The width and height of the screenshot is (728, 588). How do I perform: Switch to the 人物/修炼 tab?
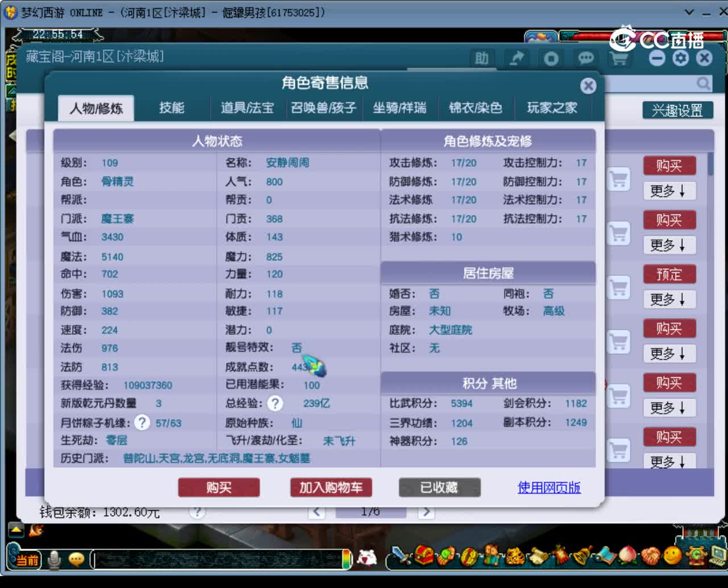pyautogui.click(x=96, y=108)
